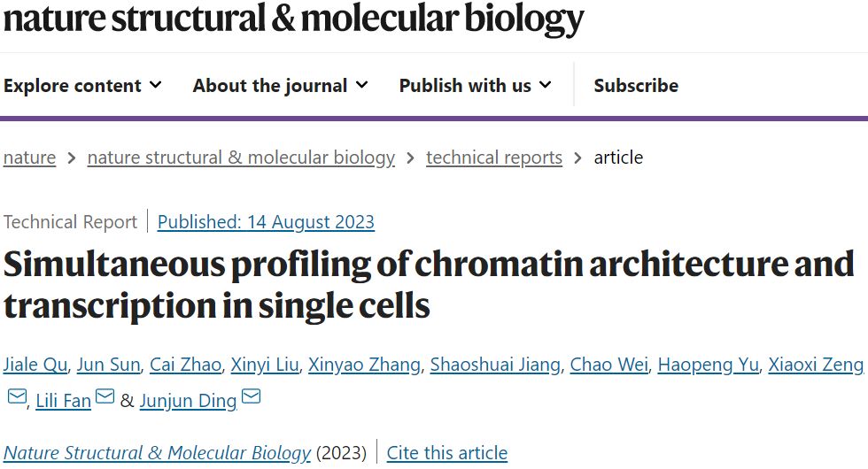Open author Chao Wei link
868x469 pixels.
(609, 365)
